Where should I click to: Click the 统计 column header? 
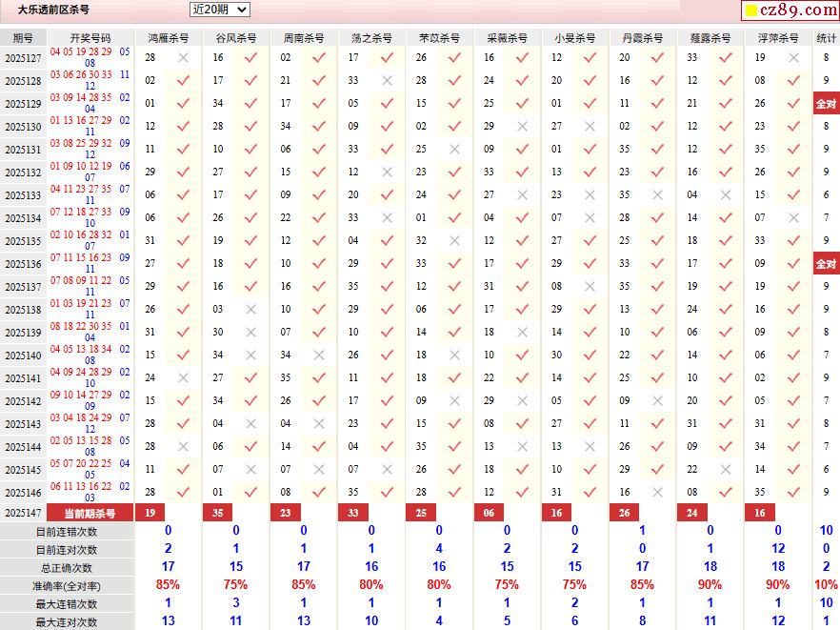pyautogui.click(x=826, y=38)
